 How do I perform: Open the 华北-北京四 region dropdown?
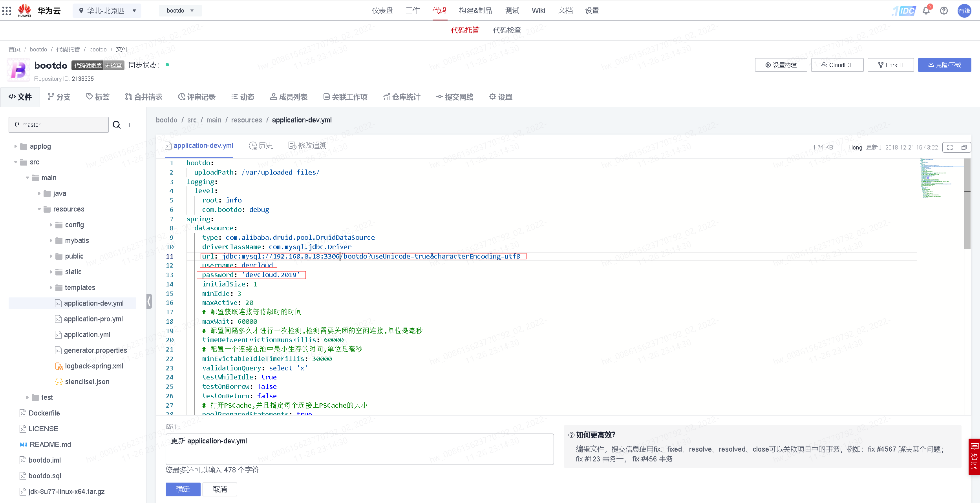tap(106, 11)
